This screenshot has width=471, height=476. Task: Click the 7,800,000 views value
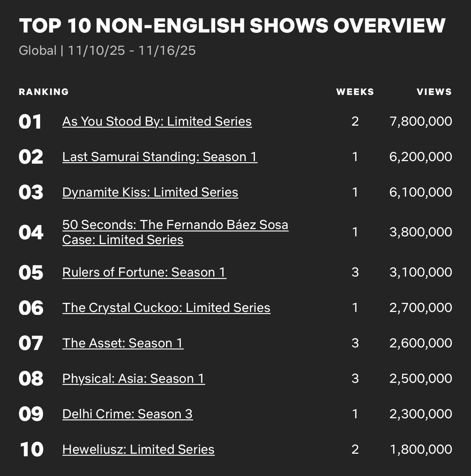(421, 121)
